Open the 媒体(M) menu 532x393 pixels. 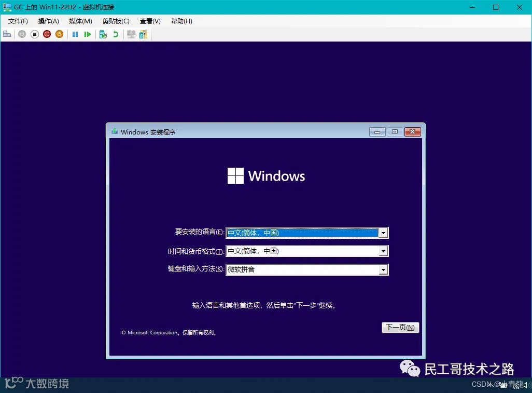pos(80,21)
